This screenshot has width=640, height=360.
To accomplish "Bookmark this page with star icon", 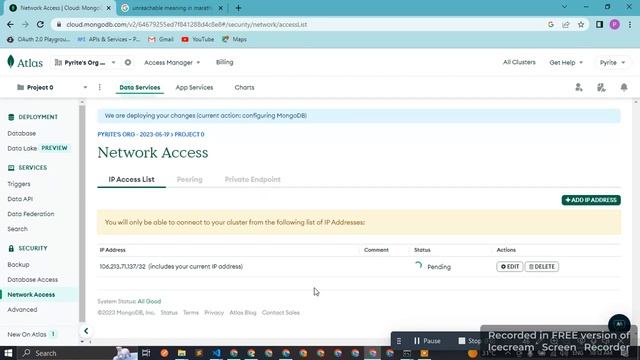I will tap(581, 24).
